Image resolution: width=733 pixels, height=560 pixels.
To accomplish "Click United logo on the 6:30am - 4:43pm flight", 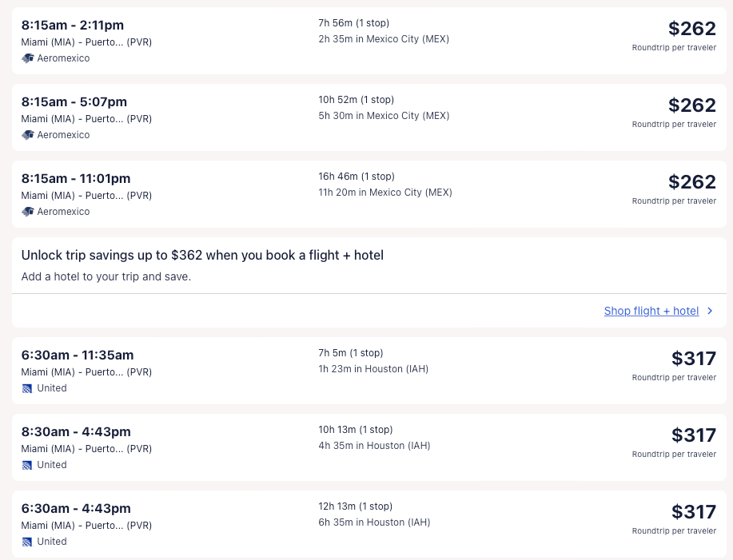I will tap(27, 542).
